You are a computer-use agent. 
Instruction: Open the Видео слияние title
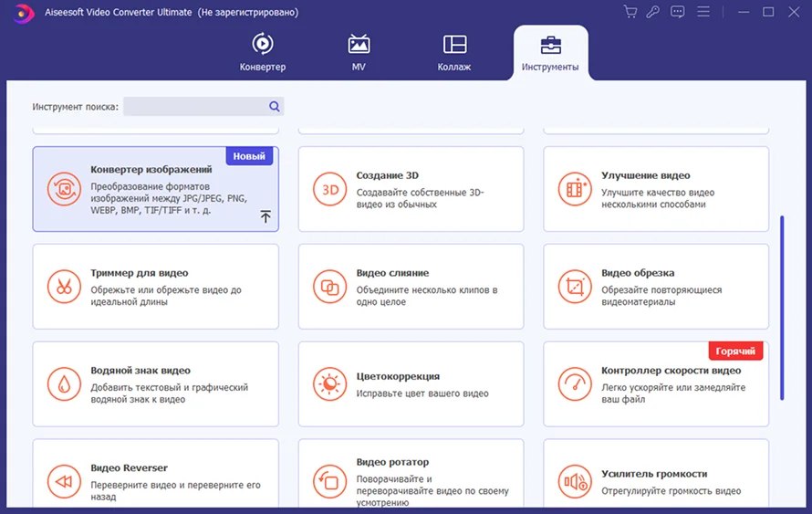click(392, 273)
